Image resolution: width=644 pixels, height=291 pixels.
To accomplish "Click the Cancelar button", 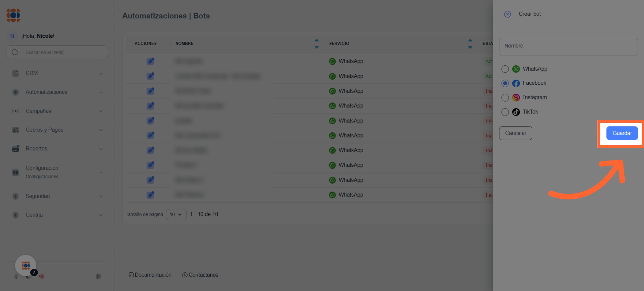I will pos(515,133).
